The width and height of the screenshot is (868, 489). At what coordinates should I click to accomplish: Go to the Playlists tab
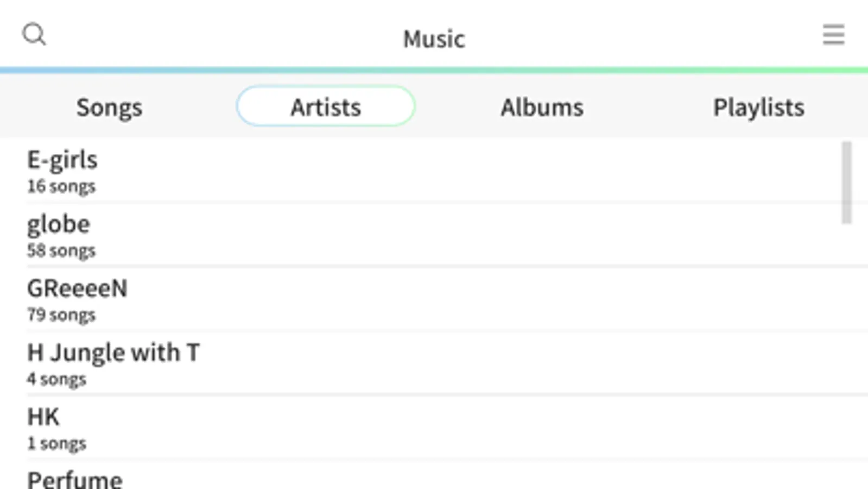[x=758, y=107]
